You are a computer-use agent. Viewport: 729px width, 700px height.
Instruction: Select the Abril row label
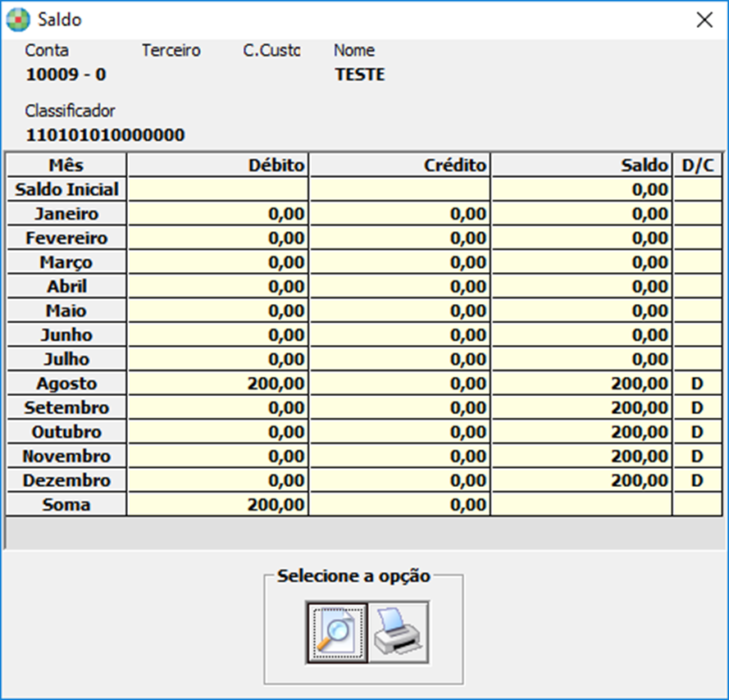(x=66, y=286)
